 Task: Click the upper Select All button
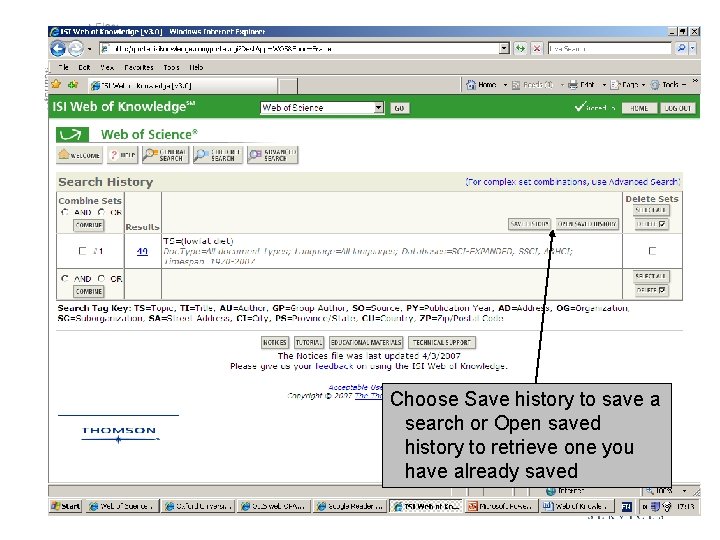651,210
